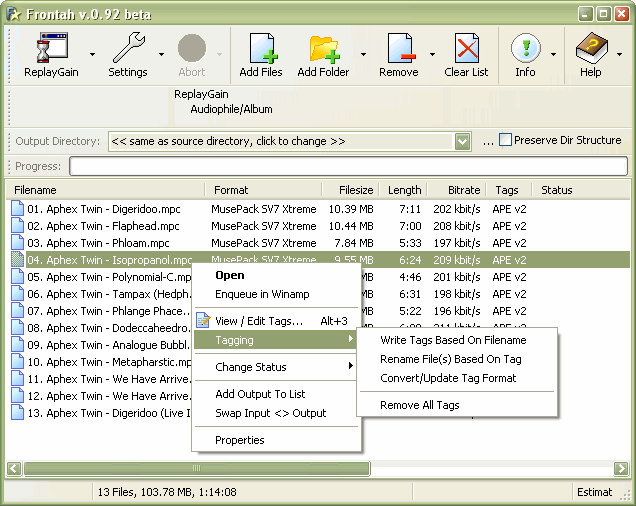Click the horizontal scrollbar thumb in file list
Image resolution: width=636 pixels, height=506 pixels.
coord(195,468)
